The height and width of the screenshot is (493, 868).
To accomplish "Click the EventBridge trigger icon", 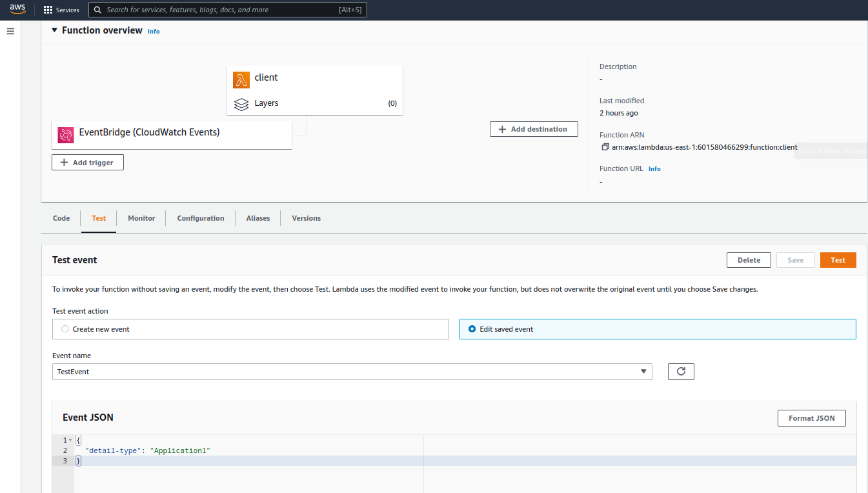I will click(66, 135).
